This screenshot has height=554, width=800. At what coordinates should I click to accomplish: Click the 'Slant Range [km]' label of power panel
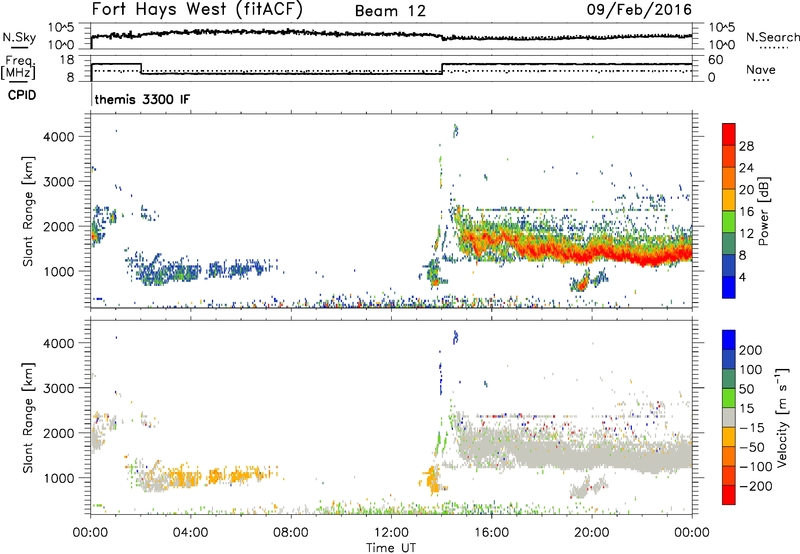28,211
